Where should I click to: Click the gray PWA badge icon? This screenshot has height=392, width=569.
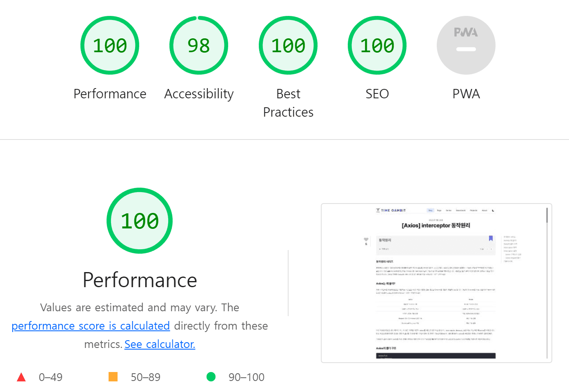[x=466, y=45]
